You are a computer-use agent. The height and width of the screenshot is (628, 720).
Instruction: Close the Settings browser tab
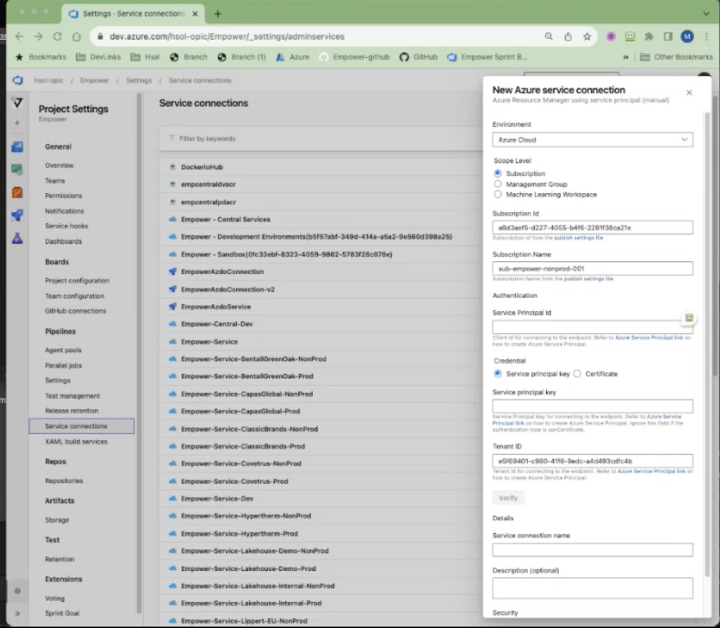pos(195,14)
